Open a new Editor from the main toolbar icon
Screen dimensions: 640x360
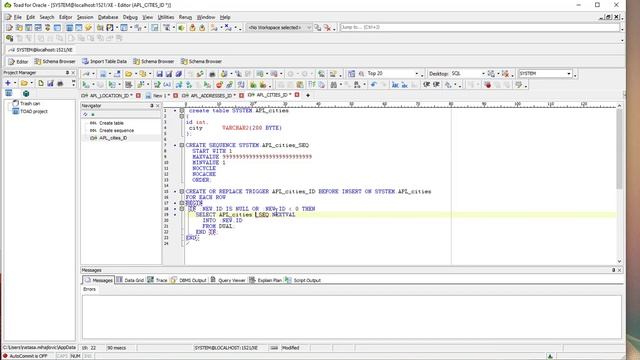(9, 28)
